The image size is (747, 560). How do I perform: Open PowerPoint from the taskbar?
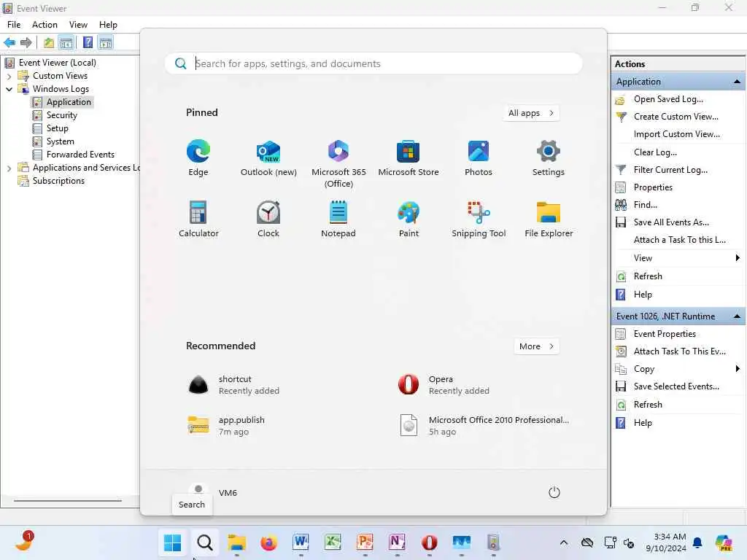pyautogui.click(x=365, y=542)
